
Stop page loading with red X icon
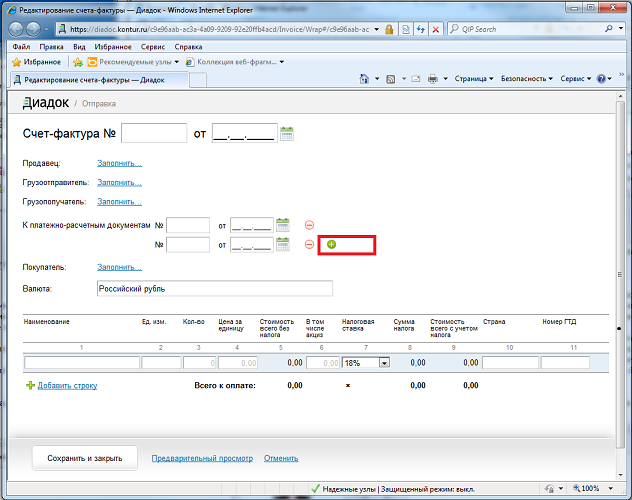click(436, 29)
